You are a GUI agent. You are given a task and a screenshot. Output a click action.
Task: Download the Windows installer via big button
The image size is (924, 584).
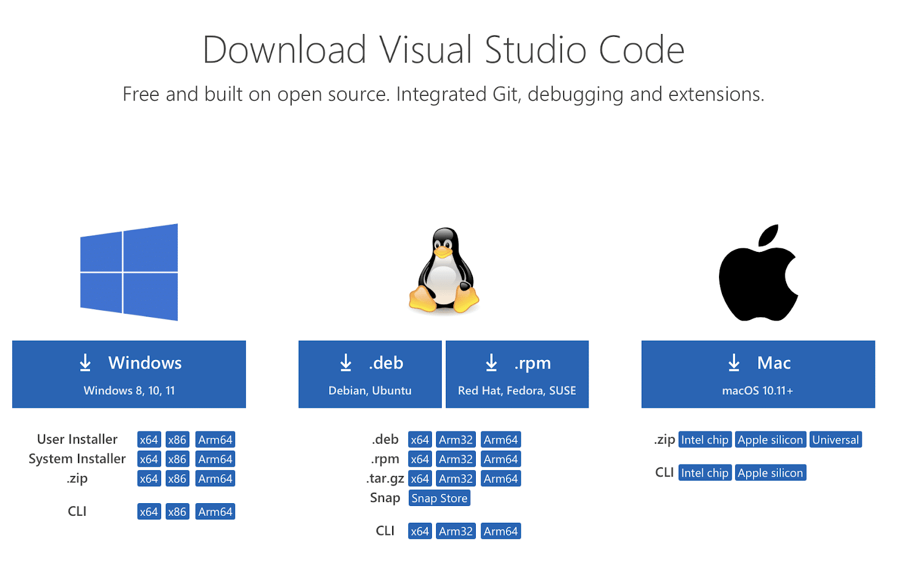129,374
